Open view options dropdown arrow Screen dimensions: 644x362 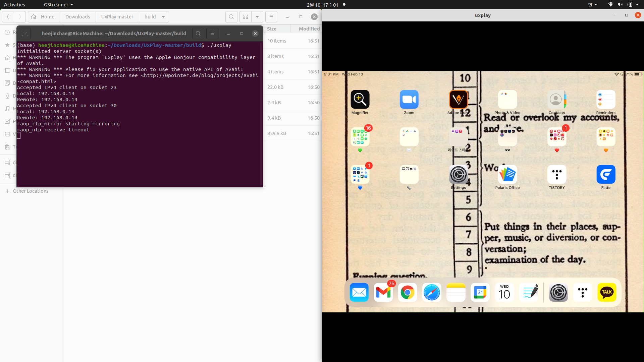[257, 17]
